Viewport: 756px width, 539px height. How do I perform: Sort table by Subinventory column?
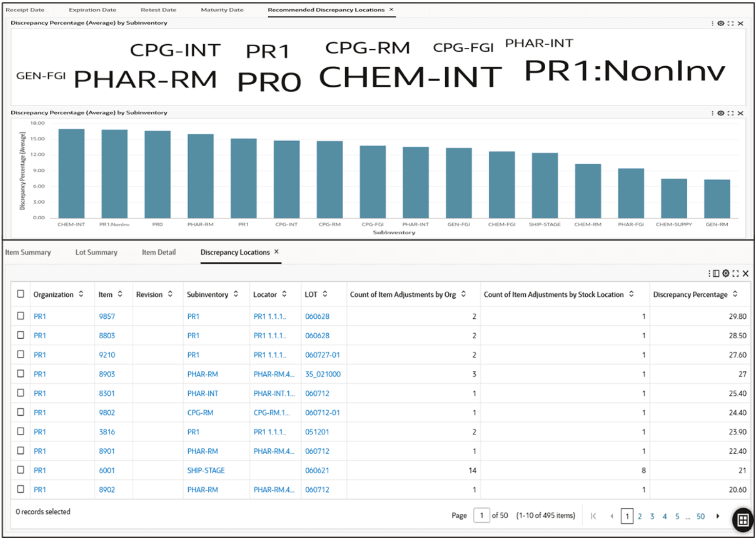pos(236,294)
